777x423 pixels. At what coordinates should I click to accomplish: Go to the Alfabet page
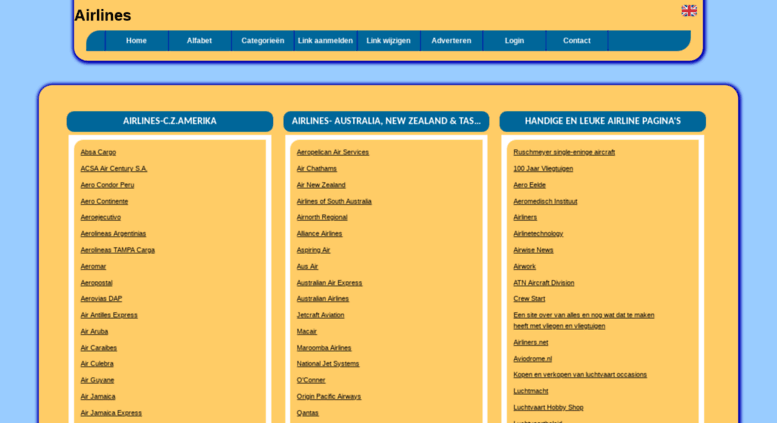[199, 41]
